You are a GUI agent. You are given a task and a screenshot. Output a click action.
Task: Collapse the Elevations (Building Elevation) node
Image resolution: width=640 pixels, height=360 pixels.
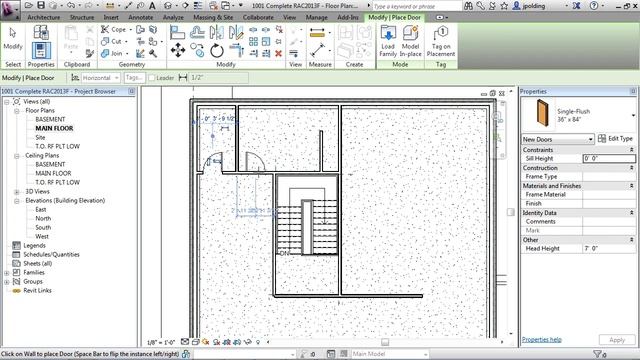[17, 201]
